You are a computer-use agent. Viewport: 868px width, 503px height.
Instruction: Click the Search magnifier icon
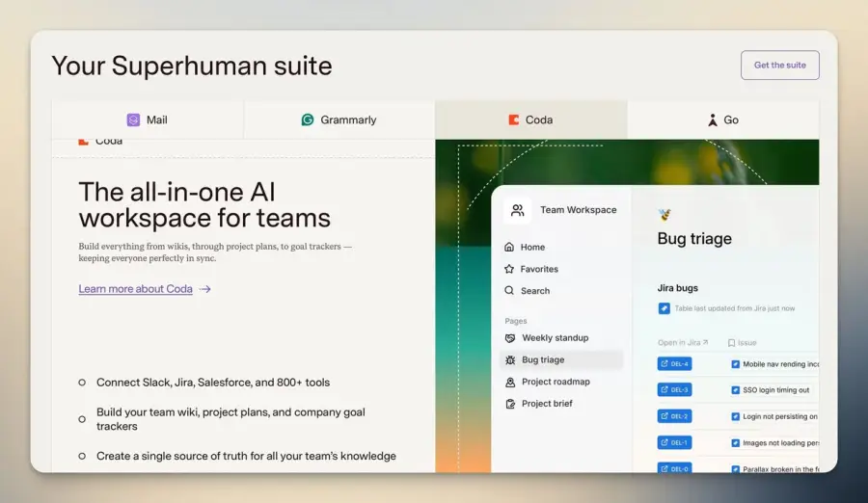pyautogui.click(x=509, y=290)
